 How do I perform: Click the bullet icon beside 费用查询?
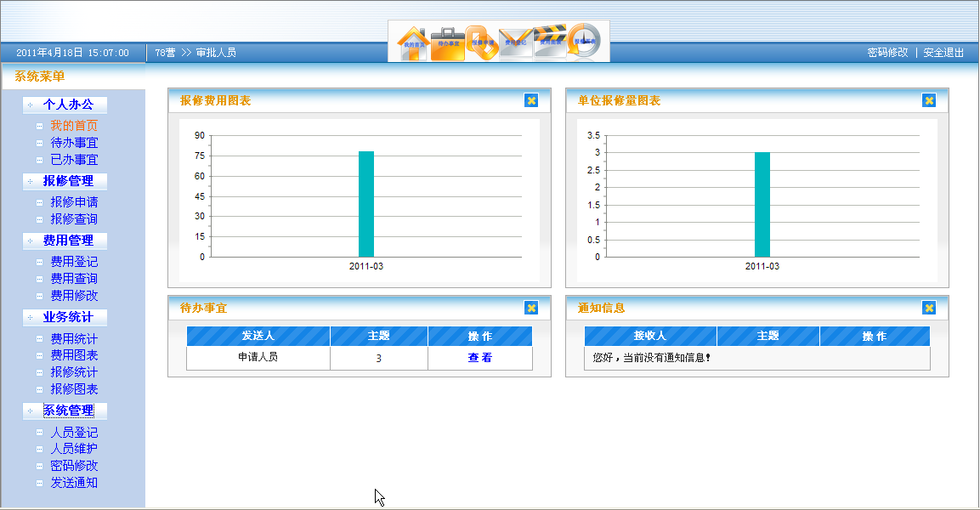[38, 278]
